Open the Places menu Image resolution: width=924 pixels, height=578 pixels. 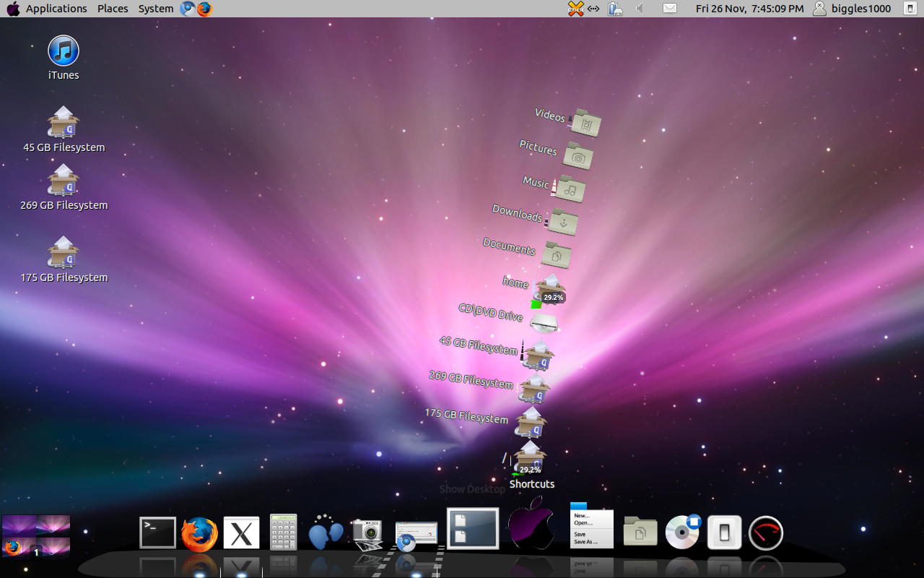(113, 8)
